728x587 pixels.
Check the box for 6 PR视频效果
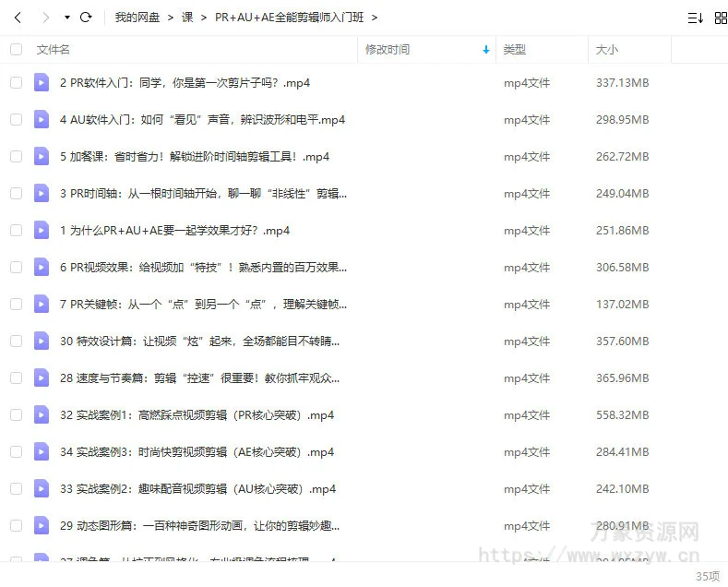17,268
